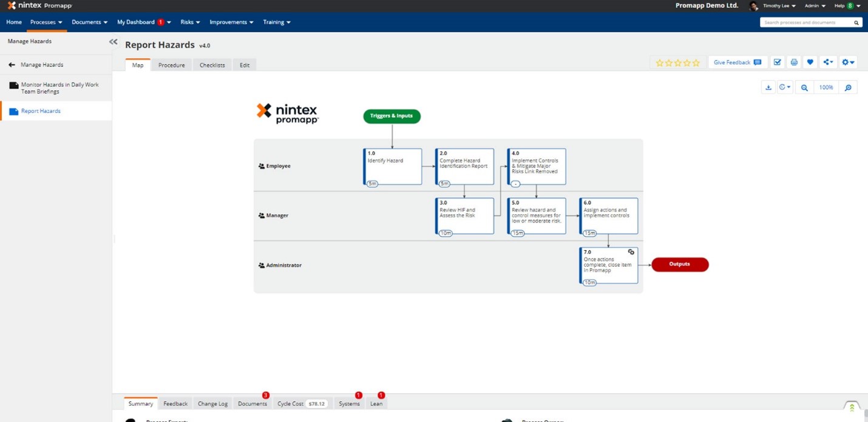
Task: Select activity 6.0 Assign actions and implement controls
Action: point(609,216)
